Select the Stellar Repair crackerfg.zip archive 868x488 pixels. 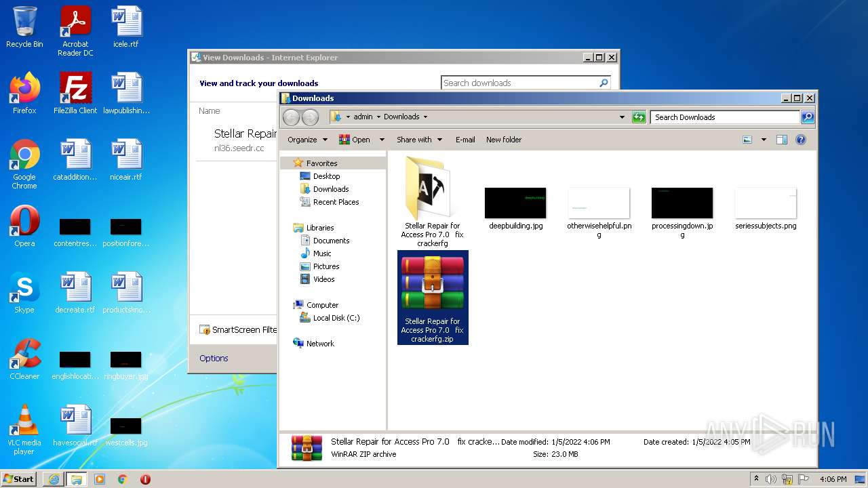coord(433,298)
